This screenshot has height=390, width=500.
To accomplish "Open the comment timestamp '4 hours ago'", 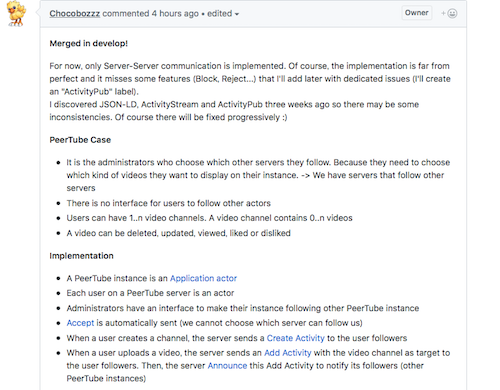I will (x=175, y=14).
